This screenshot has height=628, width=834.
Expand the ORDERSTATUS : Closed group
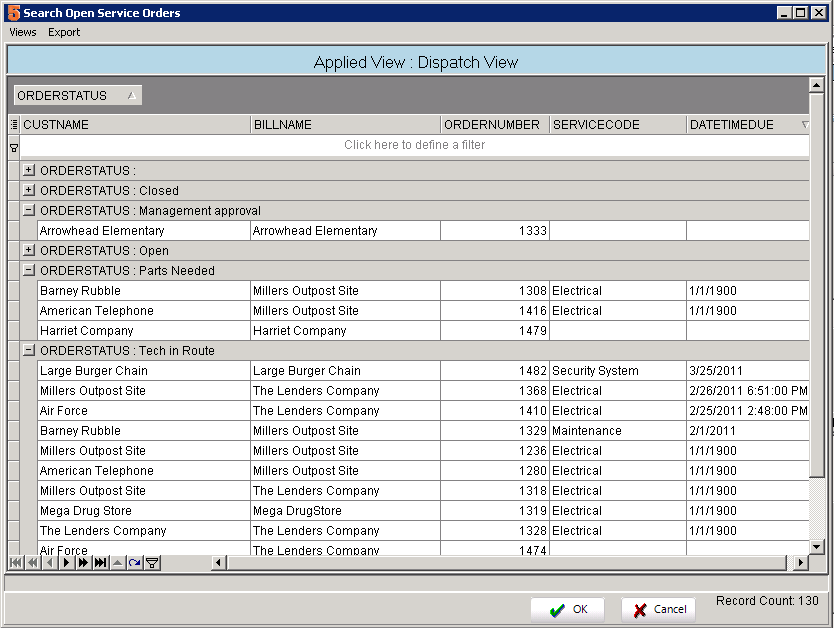click(29, 190)
